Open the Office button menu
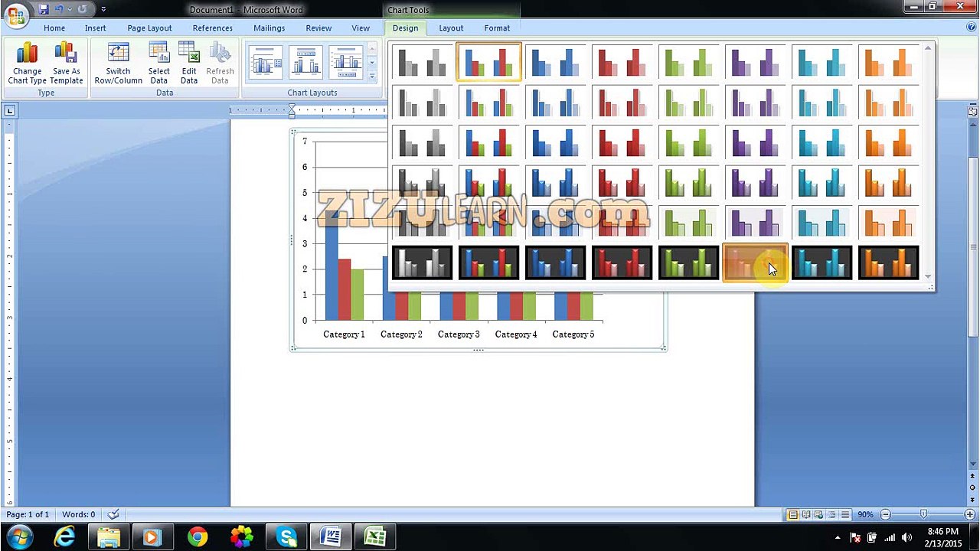This screenshot has width=980, height=551. click(15, 15)
